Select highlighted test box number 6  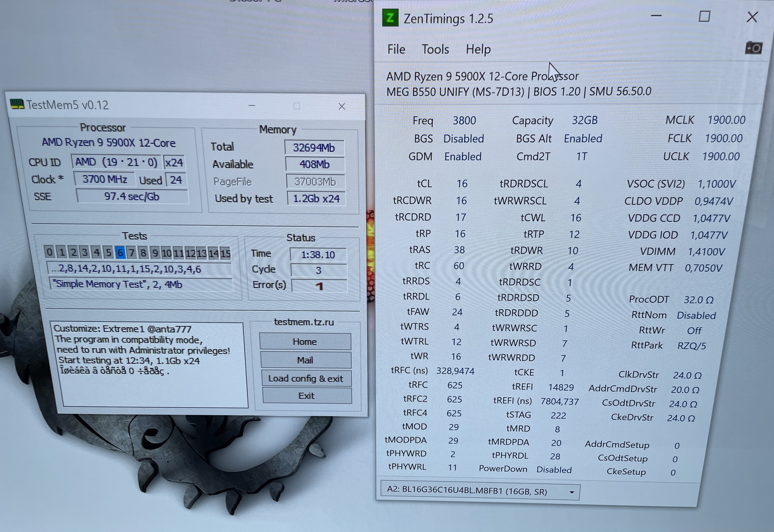pos(120,253)
